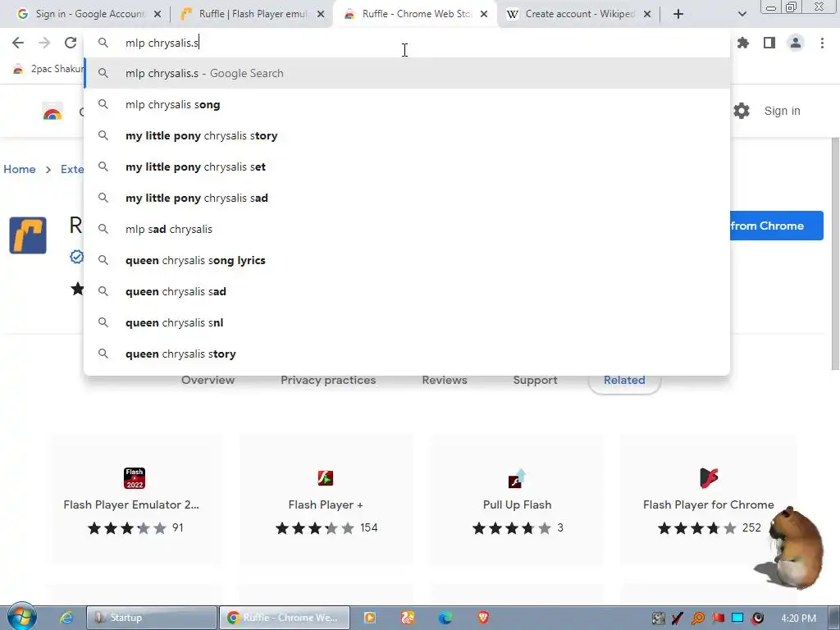Choose 'mlp chrysalis.s - Google Search' suggestion

pos(407,73)
